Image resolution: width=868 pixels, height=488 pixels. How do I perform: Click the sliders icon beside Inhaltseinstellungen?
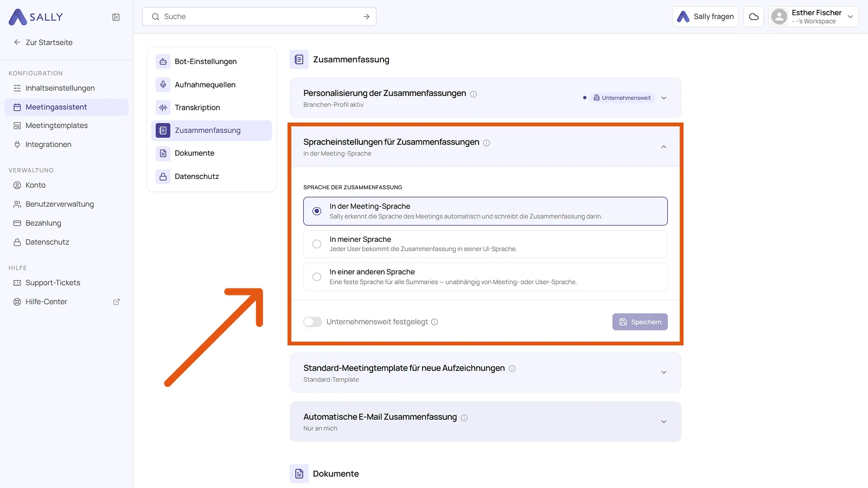pos(17,88)
